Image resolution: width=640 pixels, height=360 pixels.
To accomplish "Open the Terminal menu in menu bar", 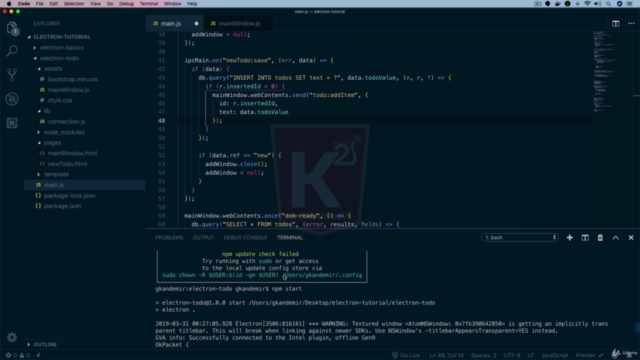I will (149, 4).
